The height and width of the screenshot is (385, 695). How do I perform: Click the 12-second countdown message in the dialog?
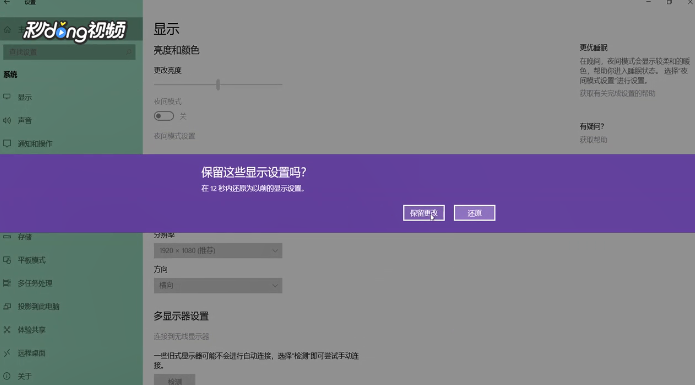click(x=253, y=188)
